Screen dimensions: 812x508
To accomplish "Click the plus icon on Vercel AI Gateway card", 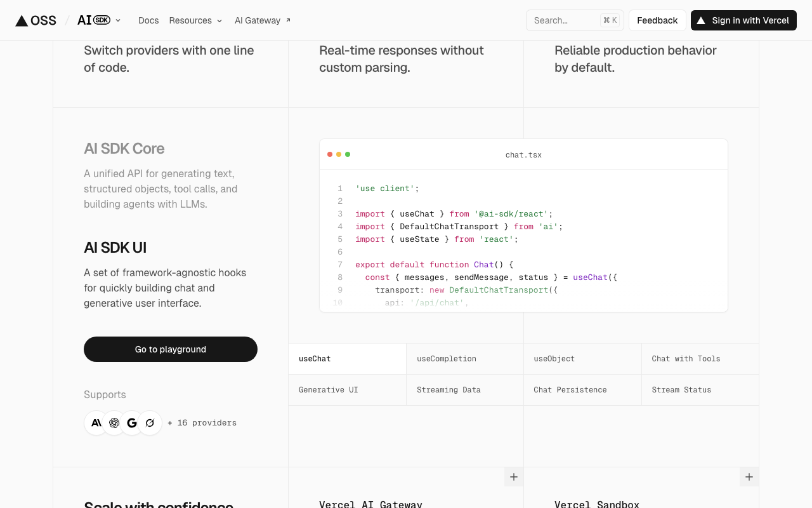I will pyautogui.click(x=514, y=477).
